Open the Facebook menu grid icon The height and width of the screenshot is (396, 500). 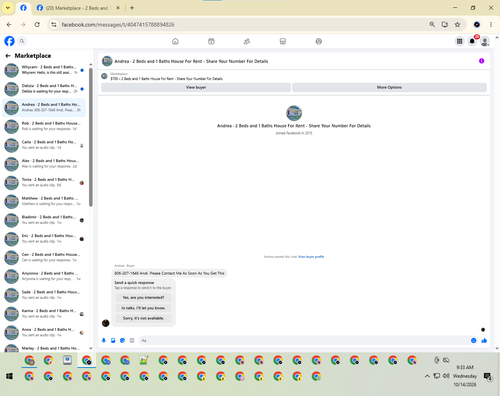coord(459,41)
